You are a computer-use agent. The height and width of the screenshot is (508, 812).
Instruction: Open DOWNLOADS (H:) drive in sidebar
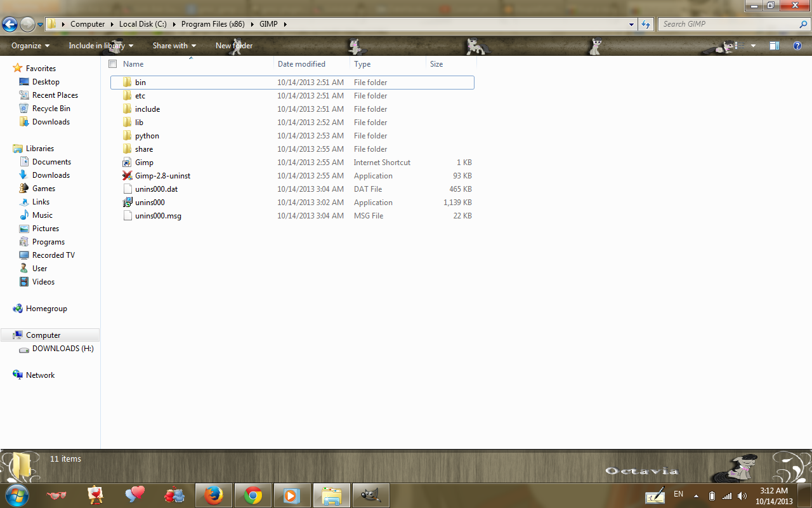(63, 349)
